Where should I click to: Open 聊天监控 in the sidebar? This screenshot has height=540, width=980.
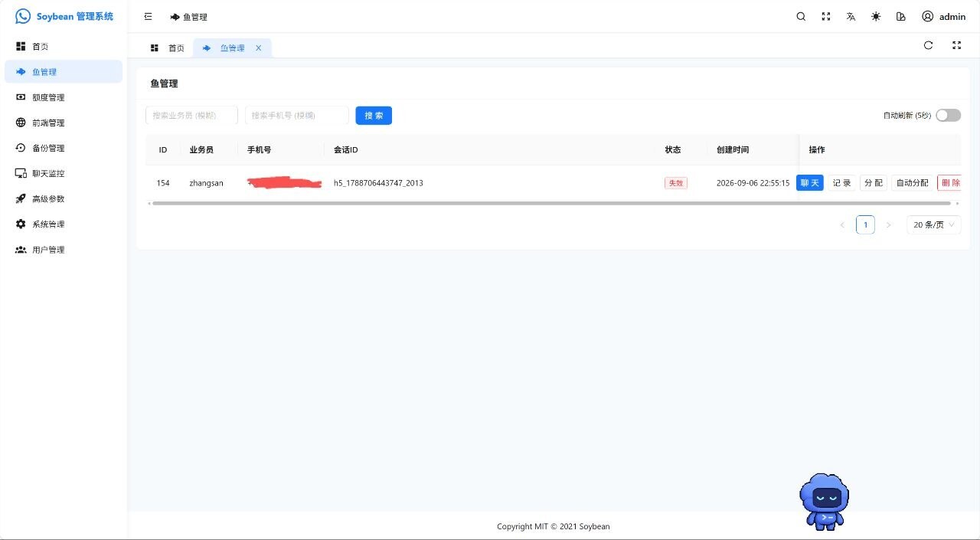[64, 173]
